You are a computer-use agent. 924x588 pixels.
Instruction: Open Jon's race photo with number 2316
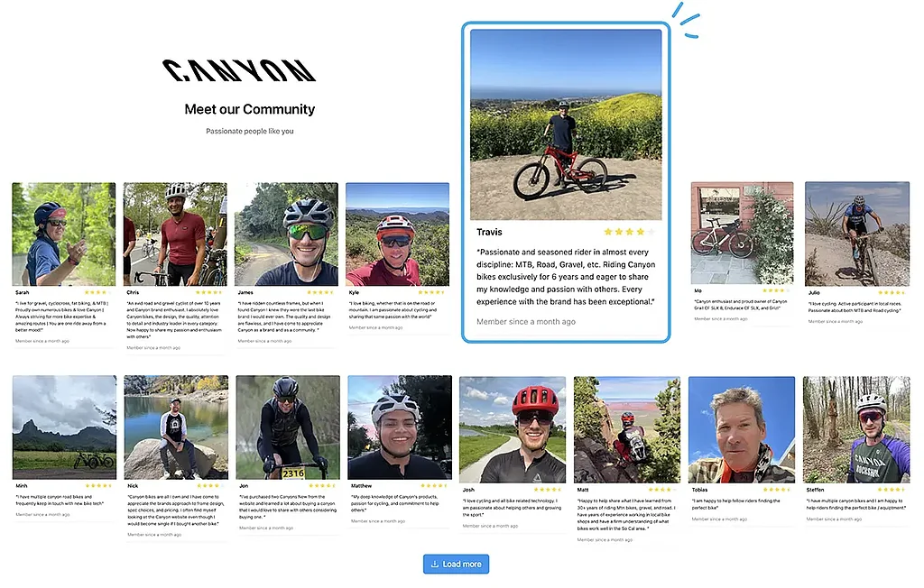pos(288,427)
